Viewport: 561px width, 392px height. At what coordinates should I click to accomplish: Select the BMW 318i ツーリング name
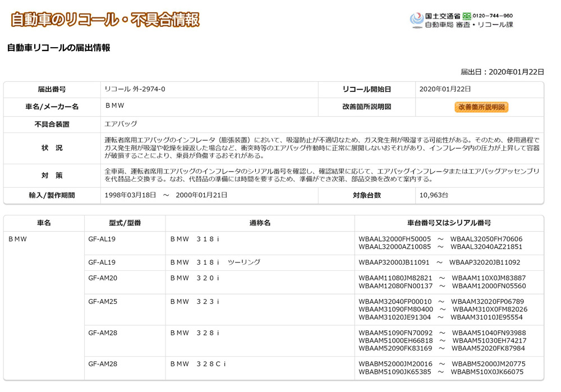215,262
